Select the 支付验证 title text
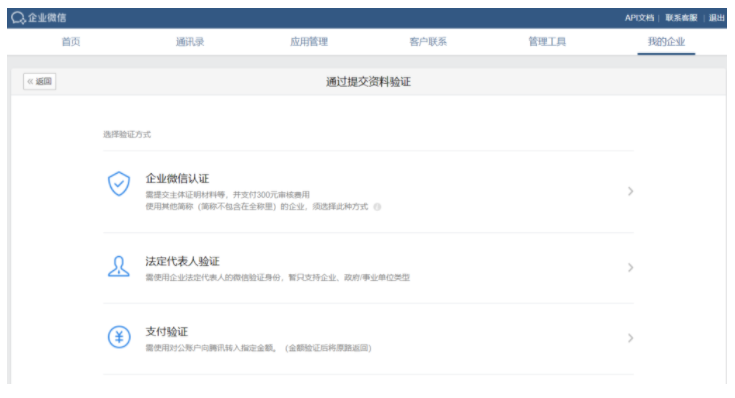 (166, 332)
